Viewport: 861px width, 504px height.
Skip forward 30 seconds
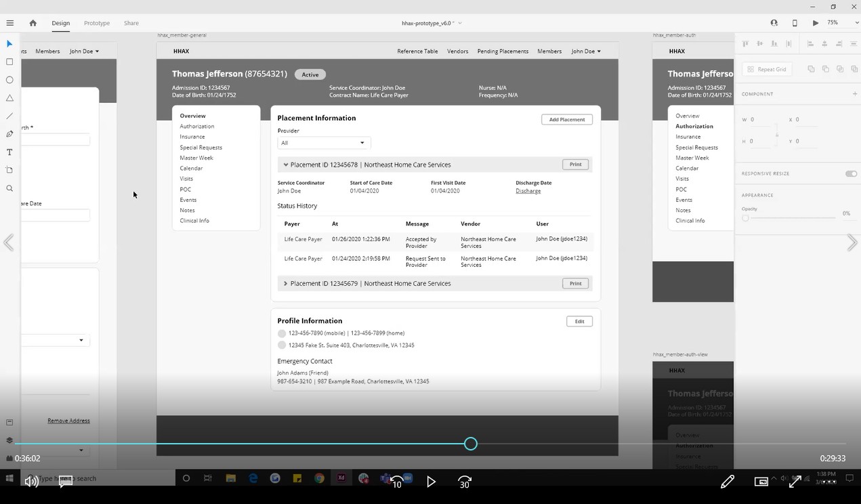465,482
